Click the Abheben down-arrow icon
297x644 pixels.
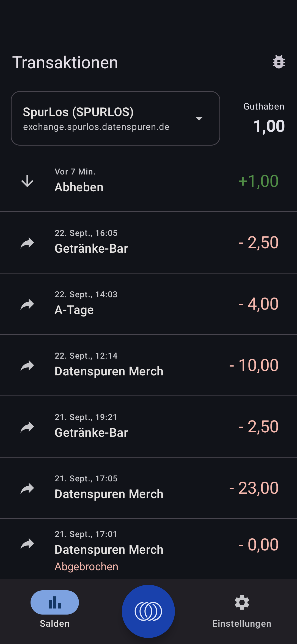[27, 181]
